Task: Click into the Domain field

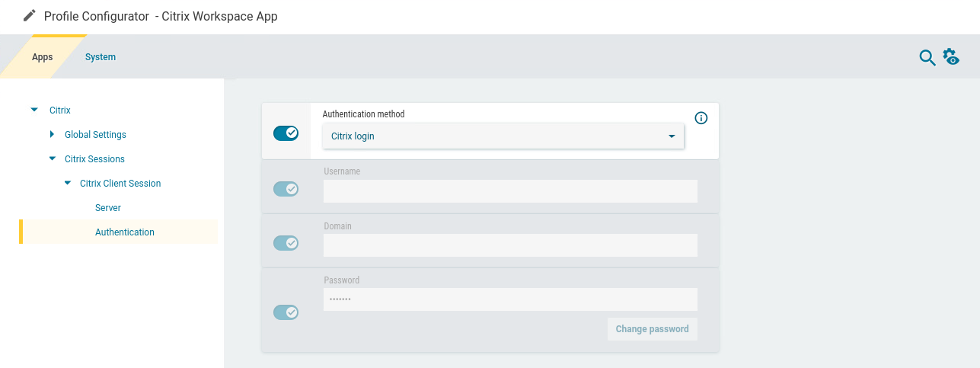Action: 510,245
